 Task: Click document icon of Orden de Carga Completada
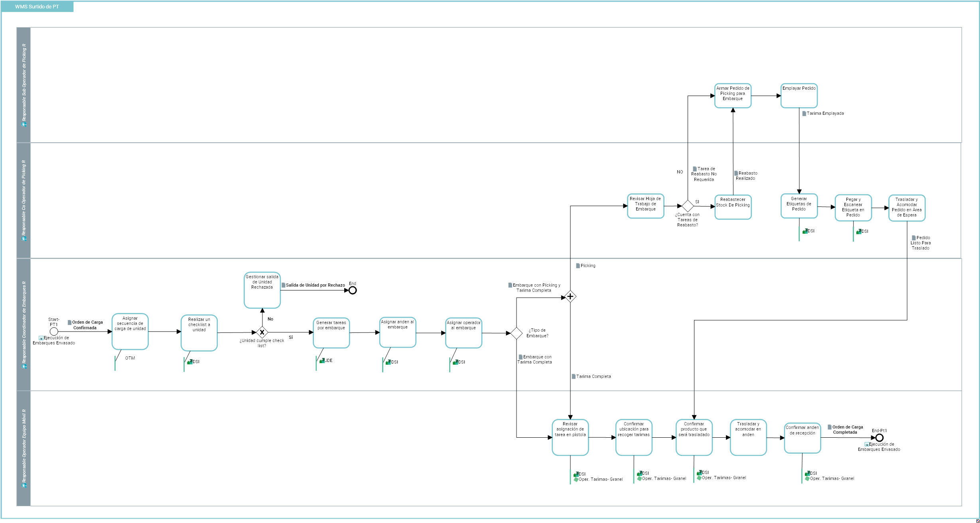tap(830, 427)
